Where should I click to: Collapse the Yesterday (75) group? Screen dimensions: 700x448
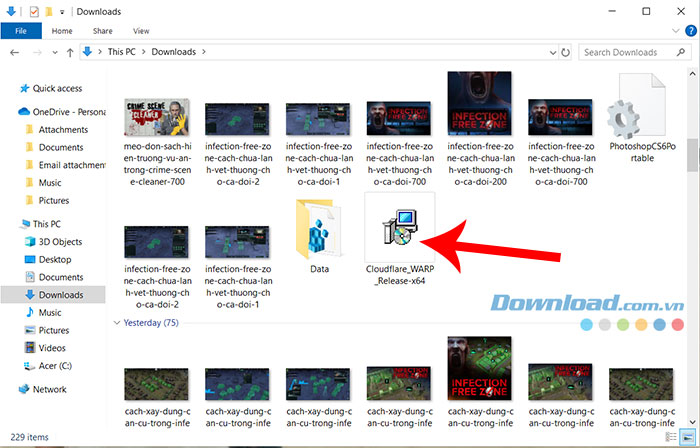coord(117,323)
